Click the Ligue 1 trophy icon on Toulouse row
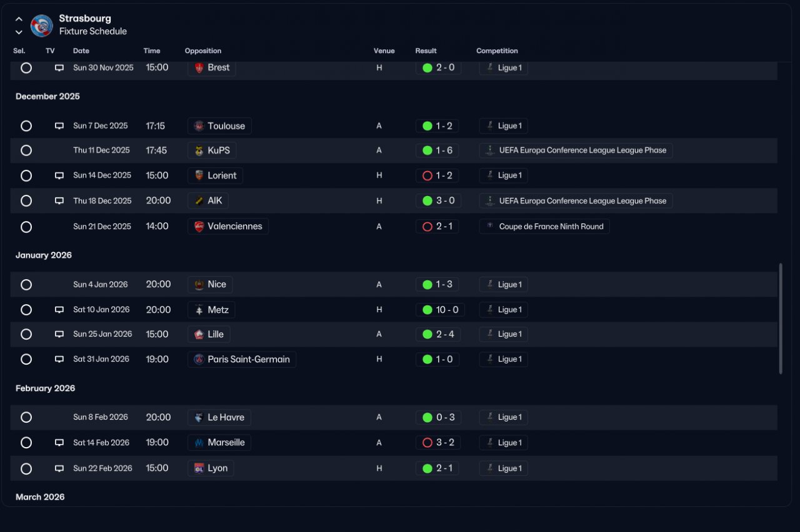Screen dimensions: 800x532 tap(490, 126)
